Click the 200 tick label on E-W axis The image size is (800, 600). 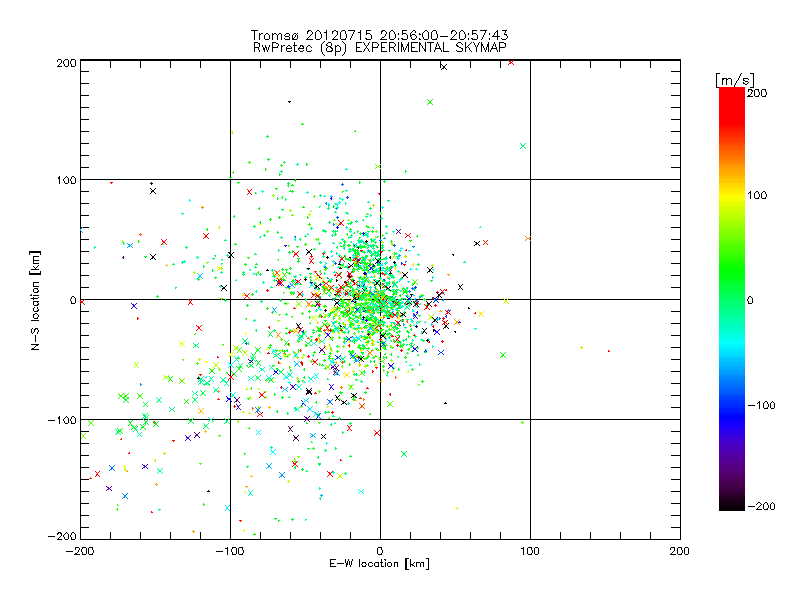point(679,551)
